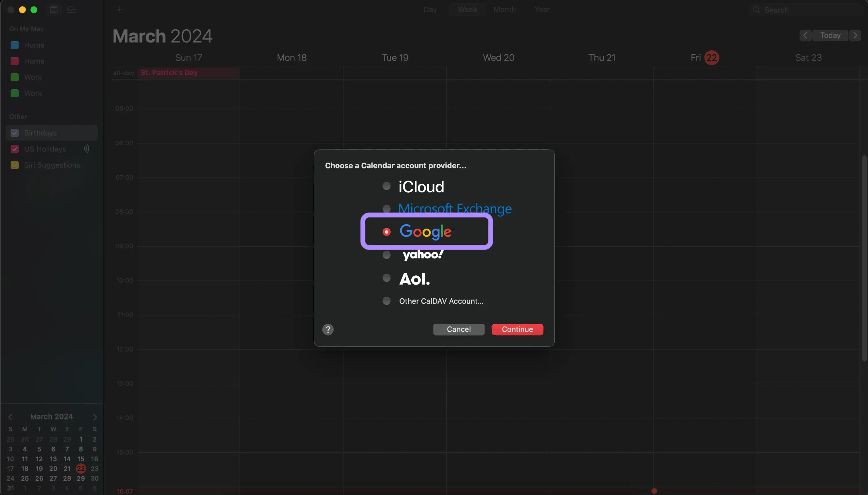Select the Yahoo radio option
The width and height of the screenshot is (868, 495).
coord(386,255)
